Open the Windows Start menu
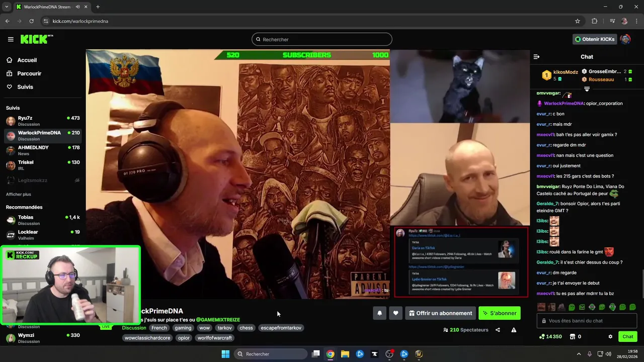This screenshot has width=644, height=362. click(225, 354)
